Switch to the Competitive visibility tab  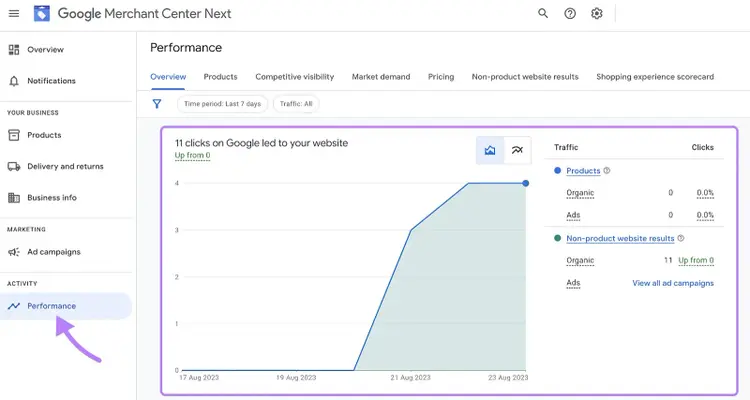coord(295,77)
